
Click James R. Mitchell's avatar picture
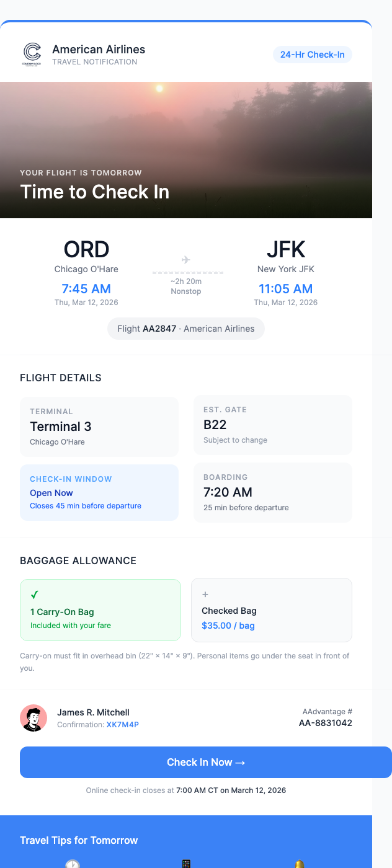(33, 717)
